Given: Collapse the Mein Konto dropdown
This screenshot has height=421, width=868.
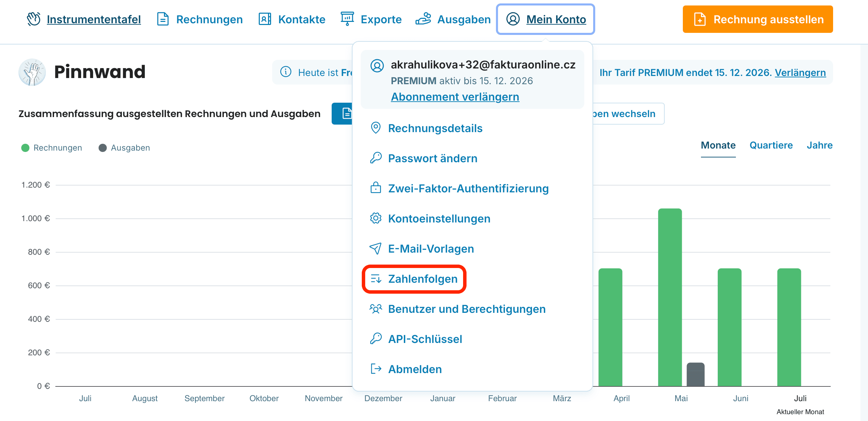Looking at the screenshot, I should click(x=546, y=19).
